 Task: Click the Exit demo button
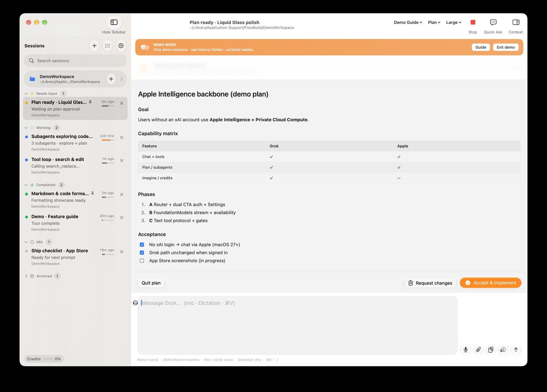tap(506, 47)
